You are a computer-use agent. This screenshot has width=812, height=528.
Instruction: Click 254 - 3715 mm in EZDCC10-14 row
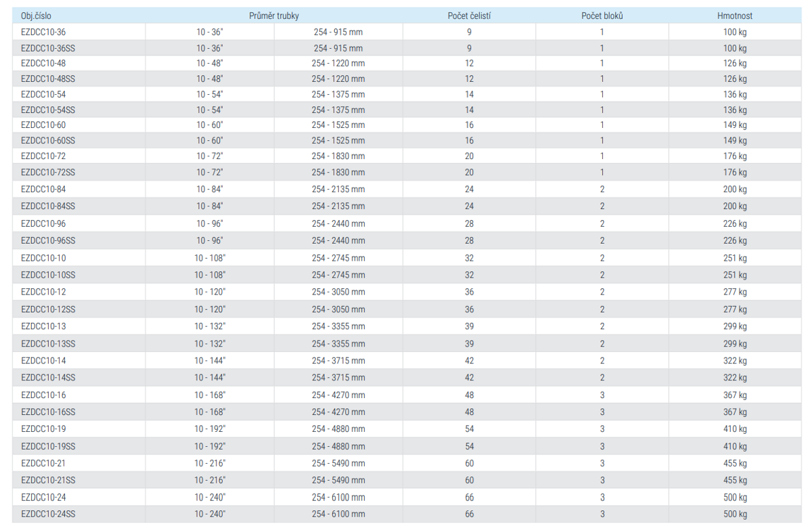pyautogui.click(x=338, y=361)
